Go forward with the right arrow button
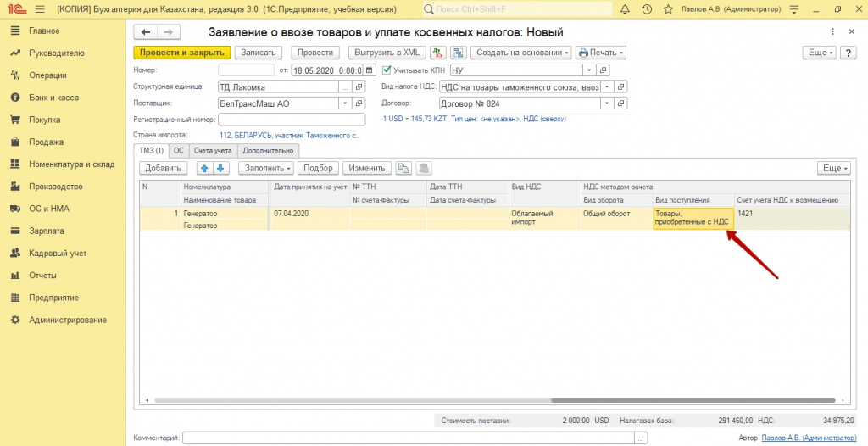868x446 pixels. point(169,32)
